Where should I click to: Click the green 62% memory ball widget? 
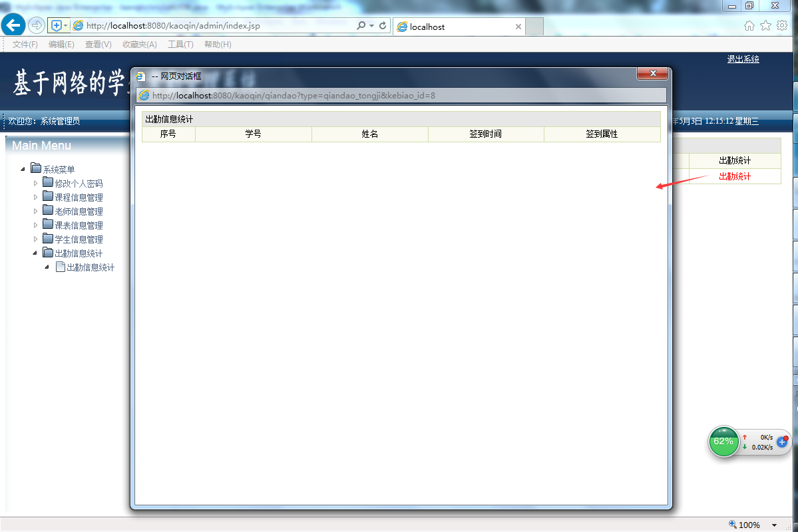[x=723, y=442]
